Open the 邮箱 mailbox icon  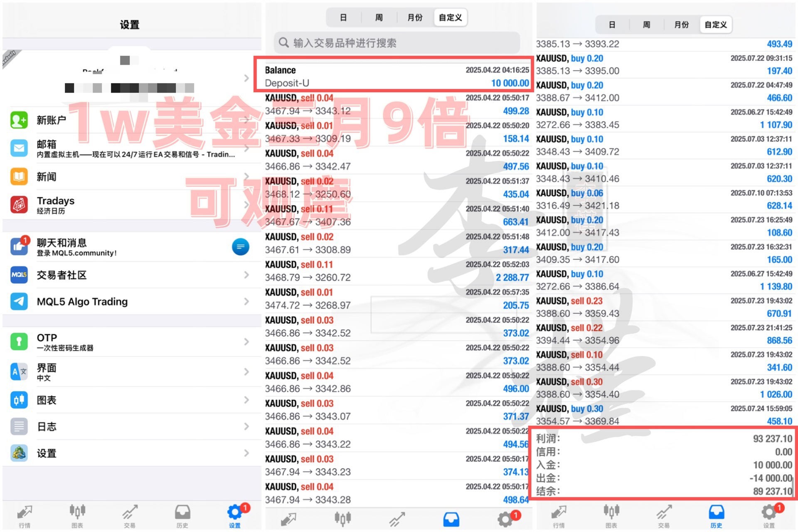pyautogui.click(x=19, y=148)
